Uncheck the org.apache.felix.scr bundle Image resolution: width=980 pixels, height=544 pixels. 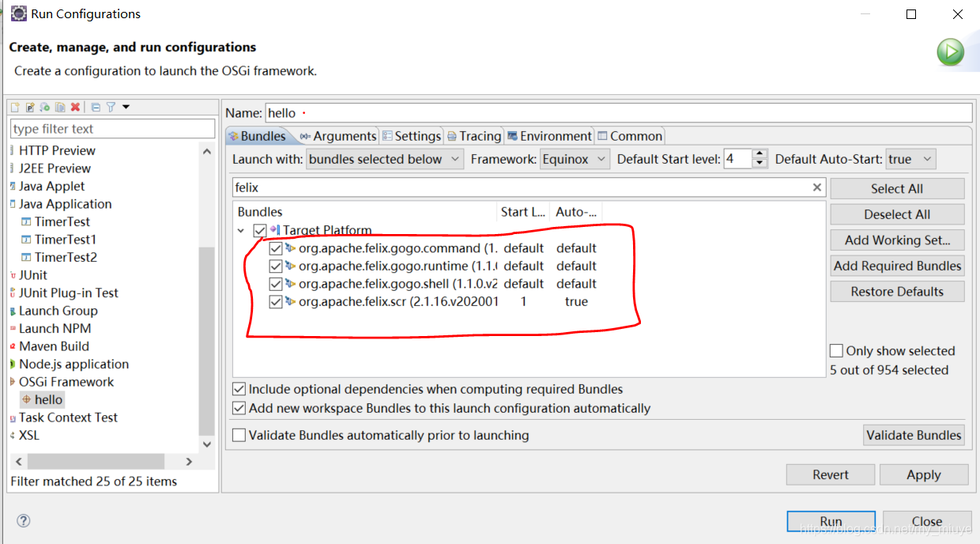coord(276,301)
